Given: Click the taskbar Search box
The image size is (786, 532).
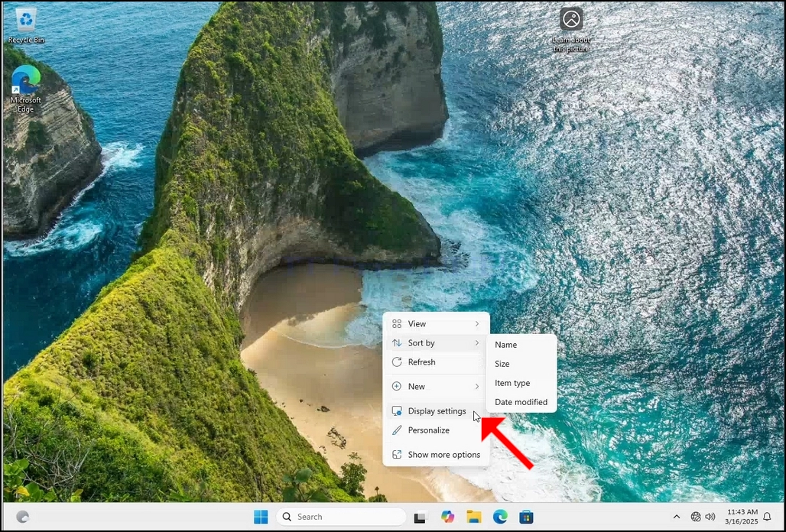Looking at the screenshot, I should tap(341, 517).
